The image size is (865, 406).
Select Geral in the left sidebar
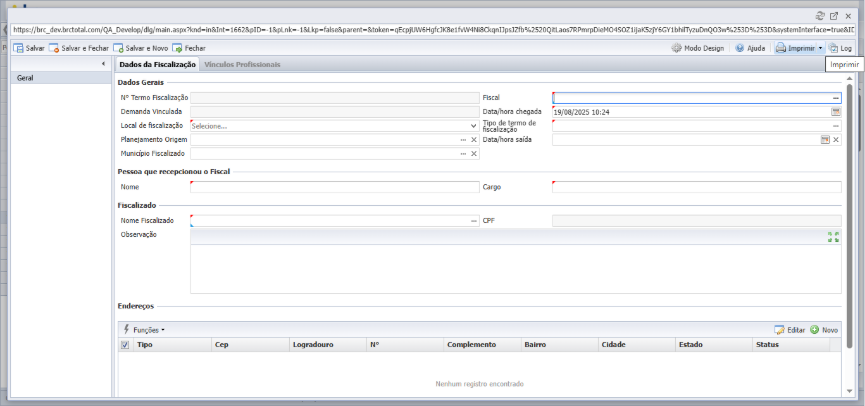pyautogui.click(x=61, y=78)
